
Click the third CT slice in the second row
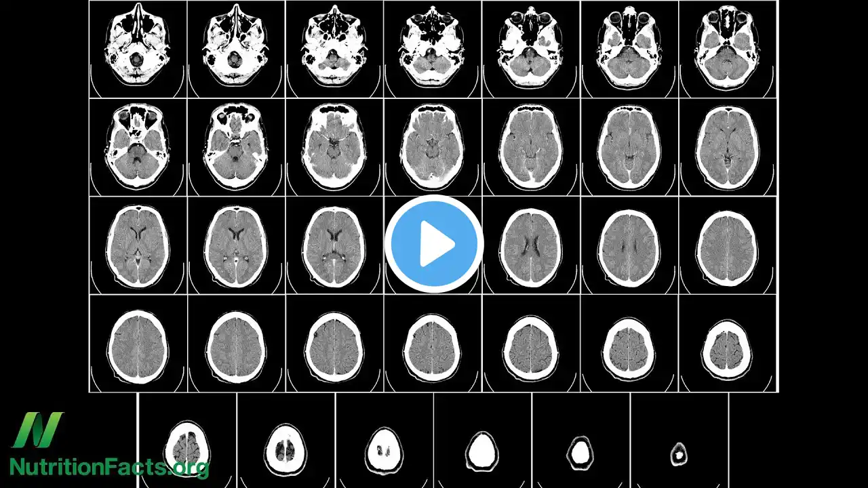tap(334, 146)
